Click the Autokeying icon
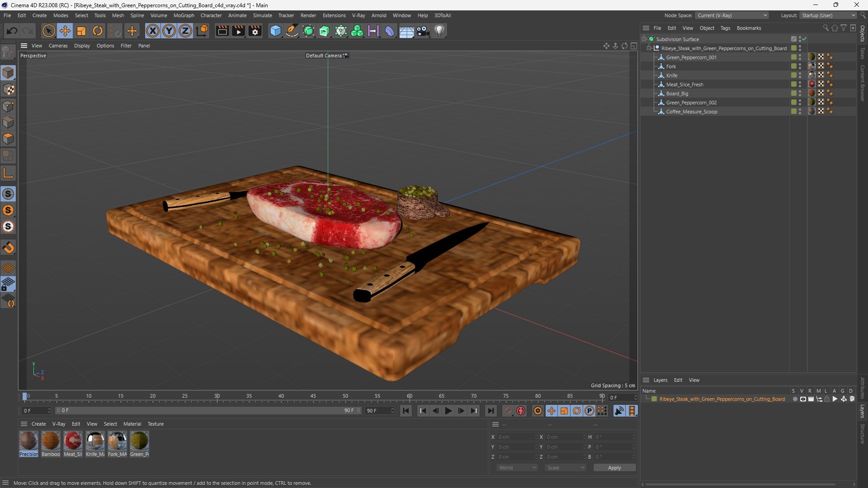This screenshot has height=488, width=868. (521, 411)
